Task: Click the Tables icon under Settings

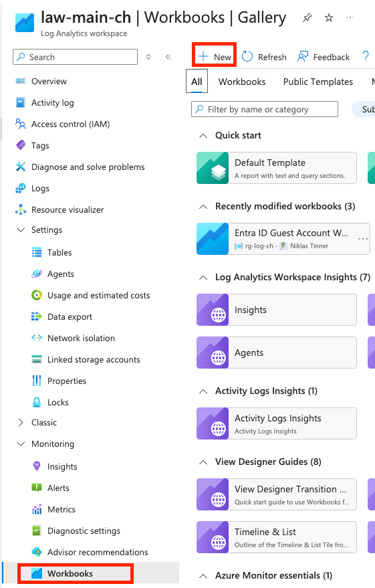Action: click(37, 252)
